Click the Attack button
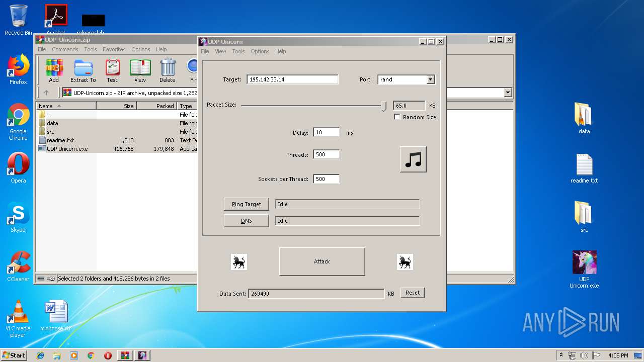Viewport: 644px width, 362px height. (322, 261)
